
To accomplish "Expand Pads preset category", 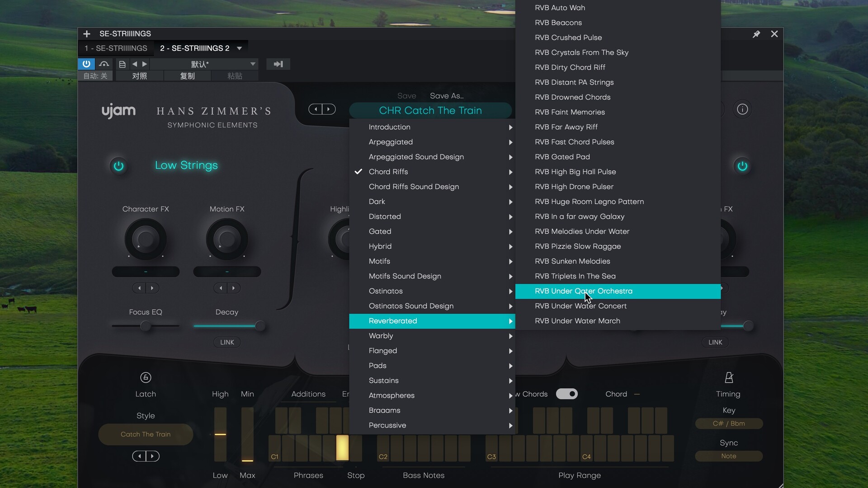I will tap(432, 366).
